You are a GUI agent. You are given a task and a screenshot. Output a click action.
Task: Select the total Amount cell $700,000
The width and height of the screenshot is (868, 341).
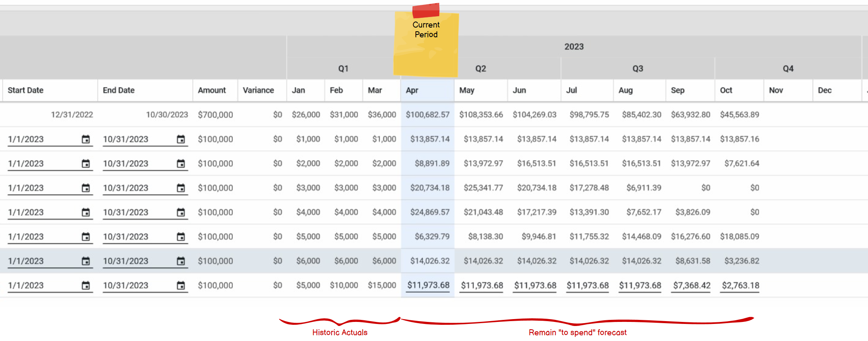coord(215,115)
